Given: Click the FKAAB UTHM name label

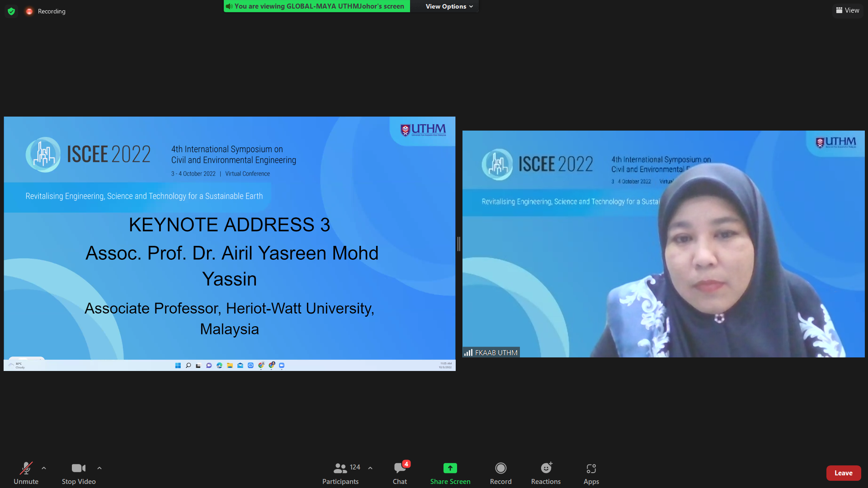Looking at the screenshot, I should (x=496, y=352).
